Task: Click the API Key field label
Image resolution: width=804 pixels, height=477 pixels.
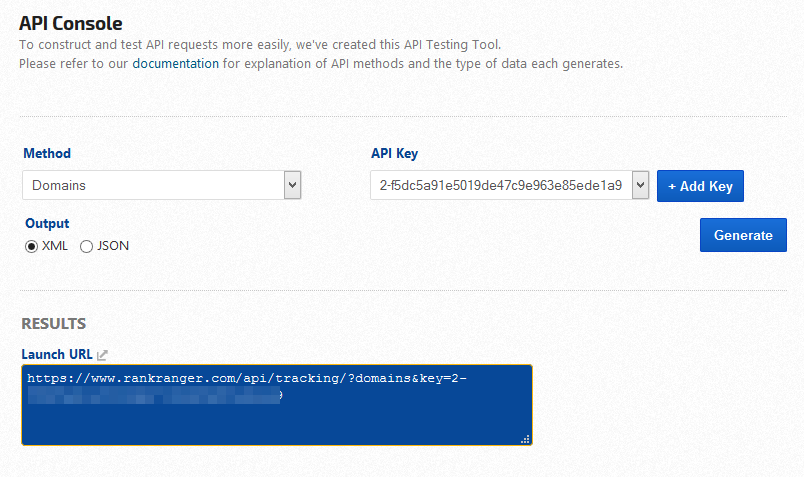Action: click(x=394, y=153)
